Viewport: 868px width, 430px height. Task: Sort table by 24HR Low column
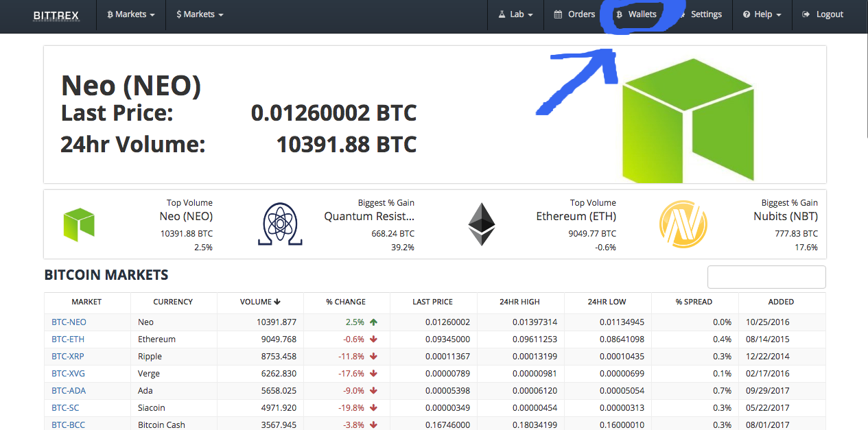[x=607, y=302]
